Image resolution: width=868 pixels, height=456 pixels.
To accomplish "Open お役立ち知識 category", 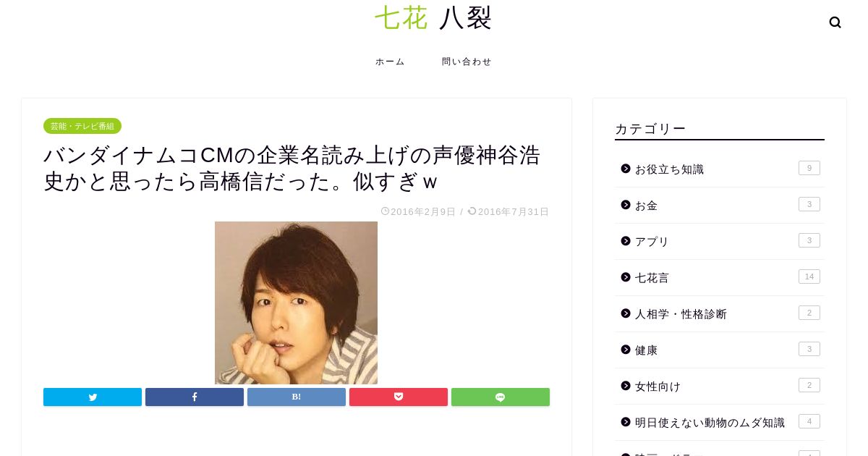I will pos(720,169).
